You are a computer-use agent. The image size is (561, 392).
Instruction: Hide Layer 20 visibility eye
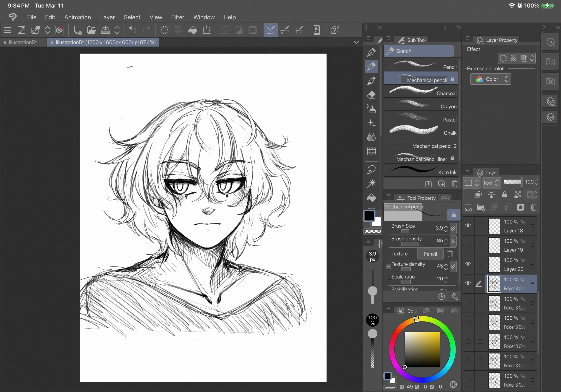[x=468, y=264]
